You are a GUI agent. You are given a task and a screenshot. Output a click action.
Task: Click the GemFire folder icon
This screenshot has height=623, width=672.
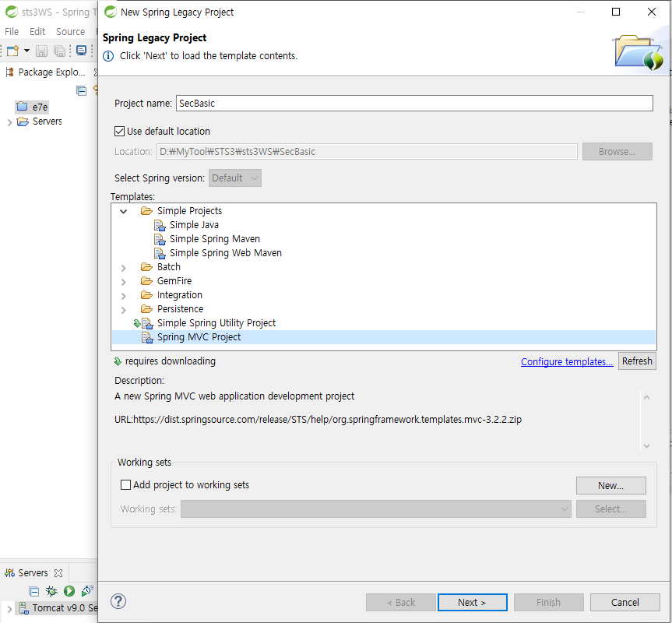[x=146, y=281]
